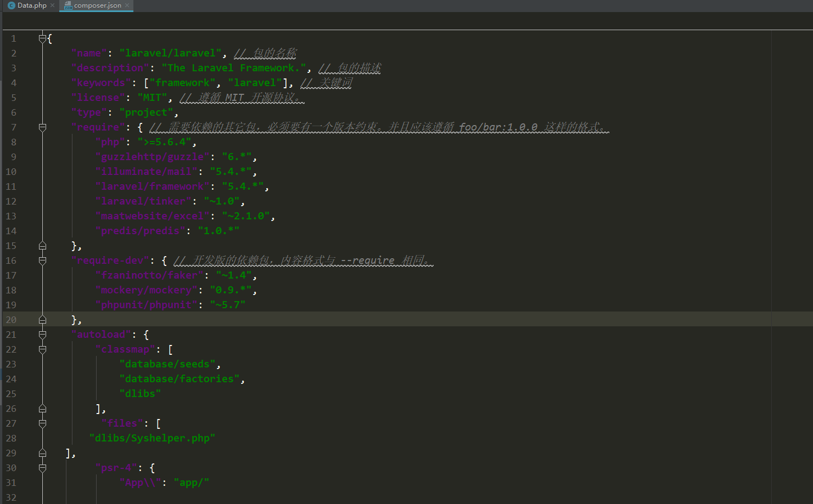This screenshot has height=504, width=813.
Task: Close the Data.php tab
Action: [x=53, y=5]
